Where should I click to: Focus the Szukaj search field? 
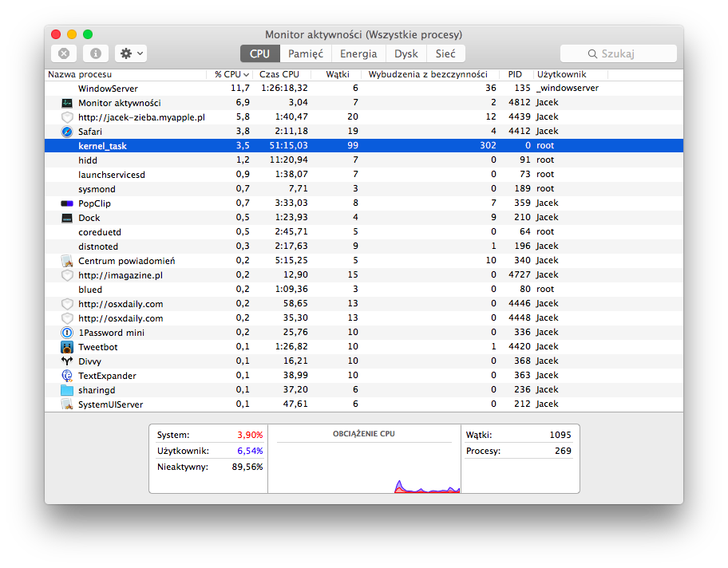(x=619, y=53)
